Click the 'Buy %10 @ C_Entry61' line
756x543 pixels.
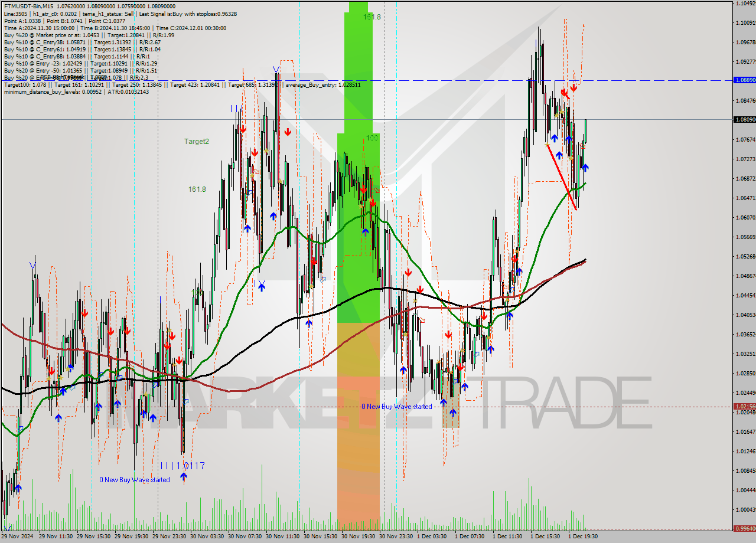[x=82, y=49]
